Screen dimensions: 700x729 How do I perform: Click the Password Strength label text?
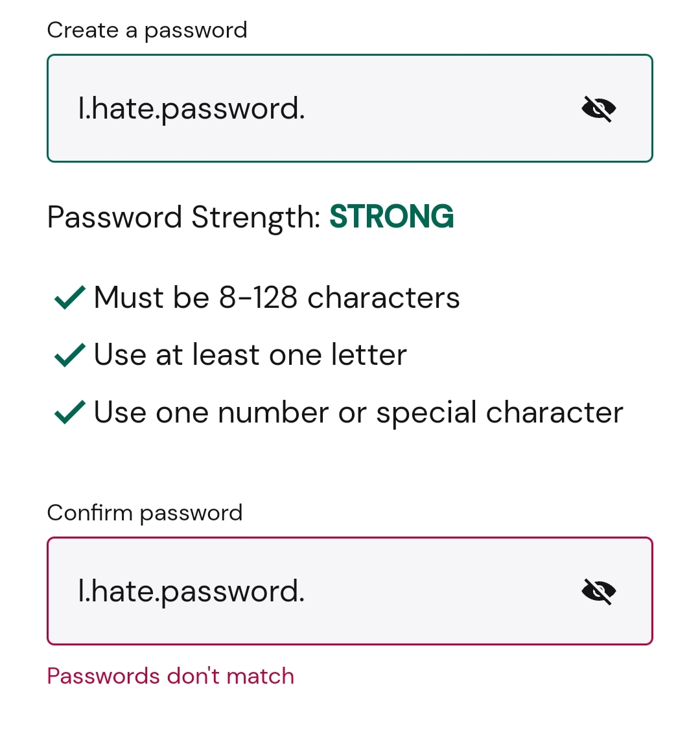184,218
